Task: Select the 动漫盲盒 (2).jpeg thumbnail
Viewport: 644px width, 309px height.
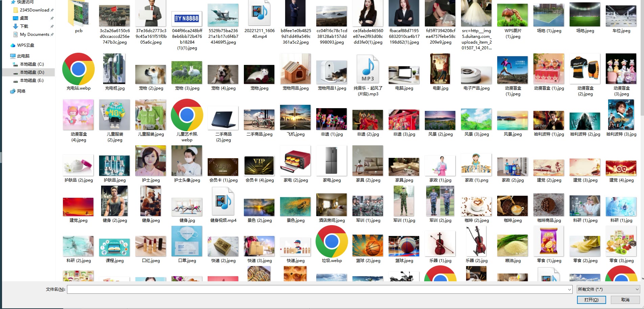Action: point(585,69)
